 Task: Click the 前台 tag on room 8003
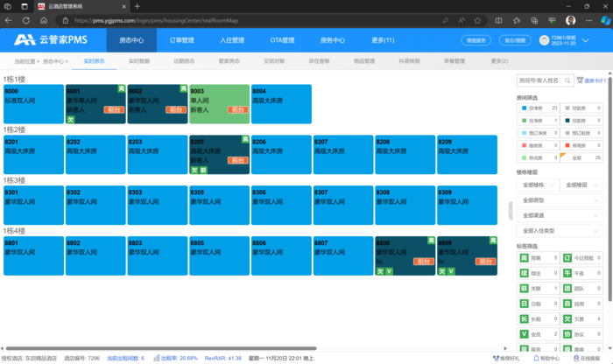237,109
